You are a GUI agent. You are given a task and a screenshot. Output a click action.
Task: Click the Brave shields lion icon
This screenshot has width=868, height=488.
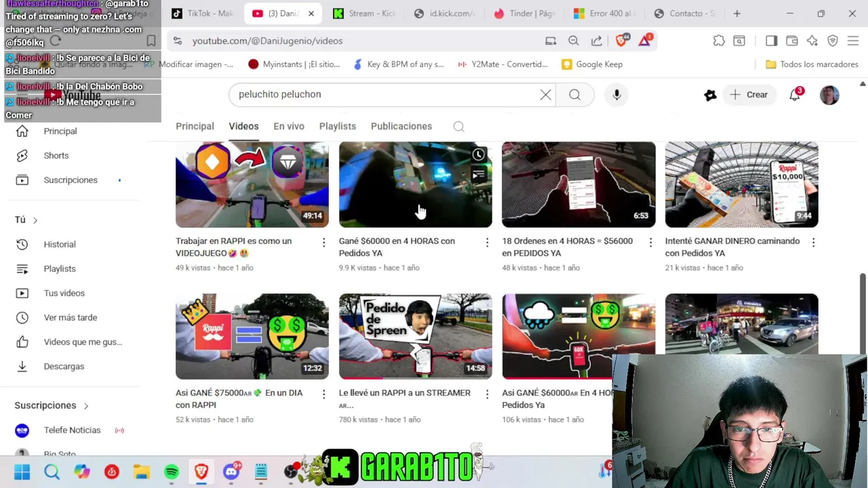point(621,41)
